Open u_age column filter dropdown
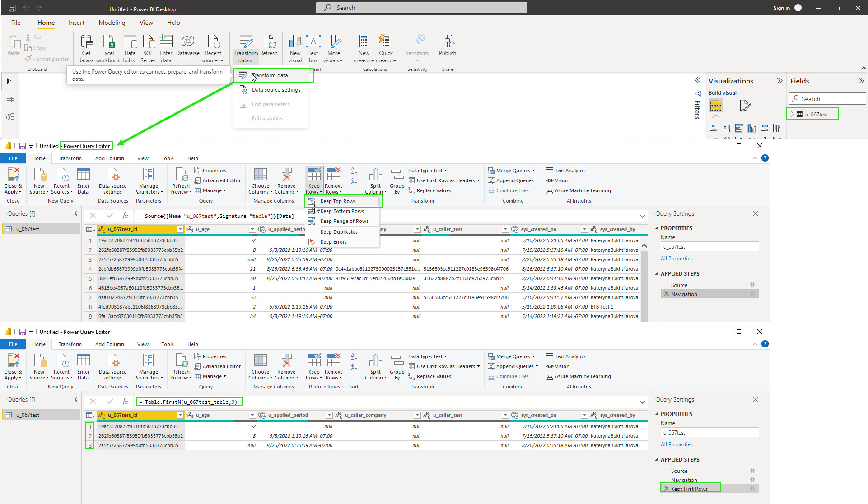Viewport: 868px width, 504px height. (x=252, y=229)
